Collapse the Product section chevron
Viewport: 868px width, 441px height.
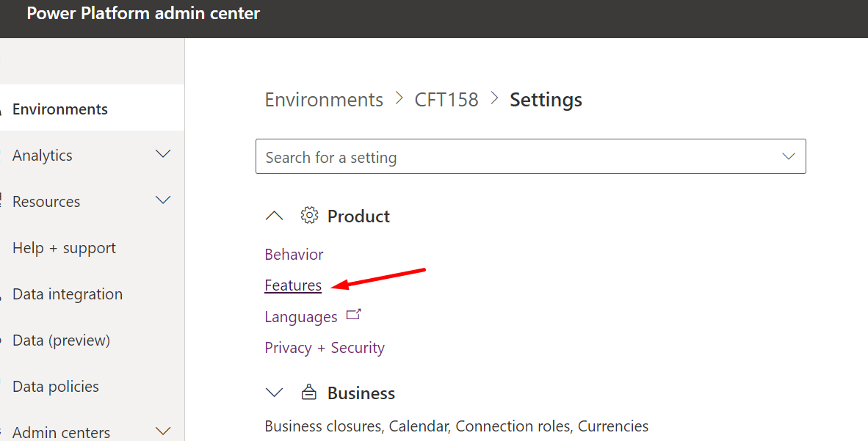click(274, 215)
